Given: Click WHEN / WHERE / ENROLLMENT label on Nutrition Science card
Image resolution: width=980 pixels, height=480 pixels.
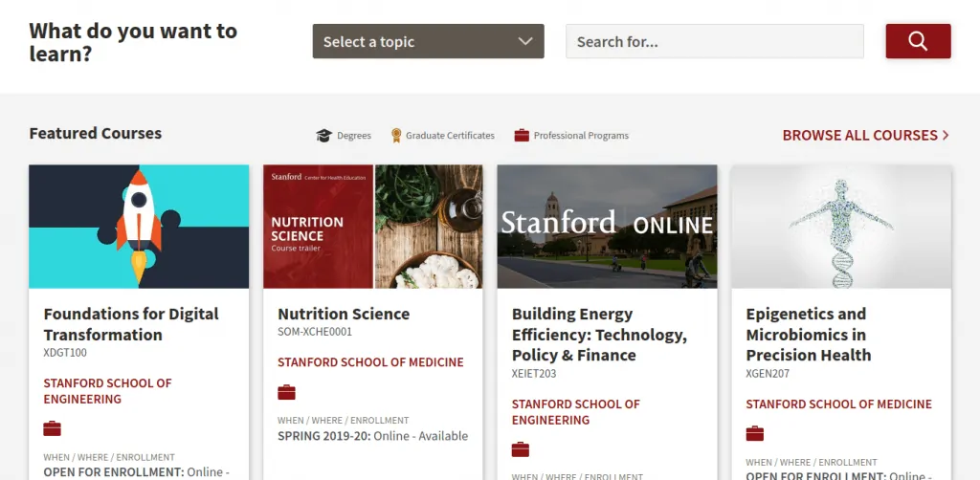Looking at the screenshot, I should click(344, 421).
